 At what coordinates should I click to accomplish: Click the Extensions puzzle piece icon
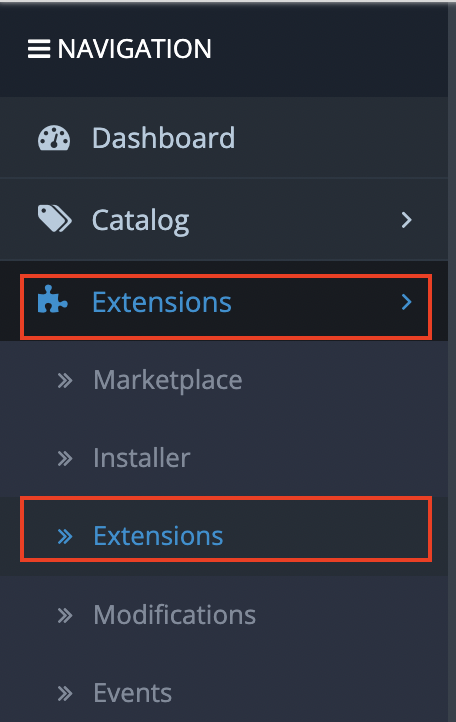coord(53,299)
